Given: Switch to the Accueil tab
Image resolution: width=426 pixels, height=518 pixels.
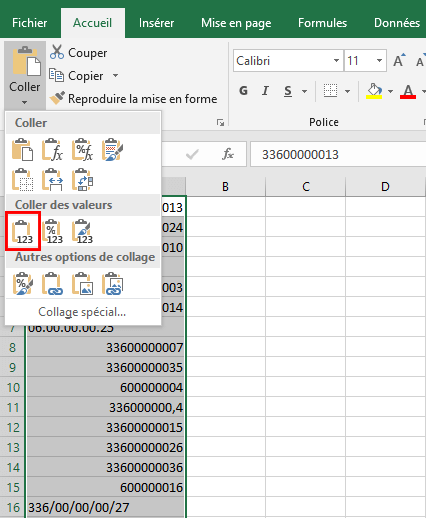Looking at the screenshot, I should (x=93, y=23).
